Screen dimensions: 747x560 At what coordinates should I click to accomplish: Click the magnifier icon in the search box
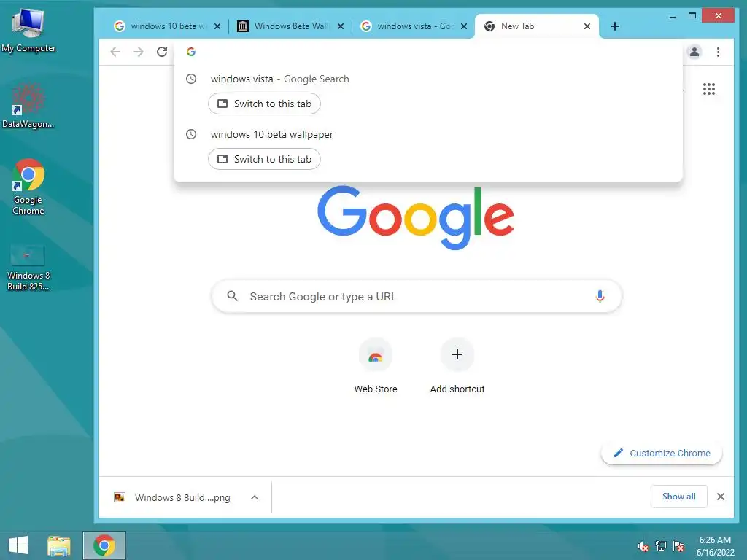(x=233, y=296)
